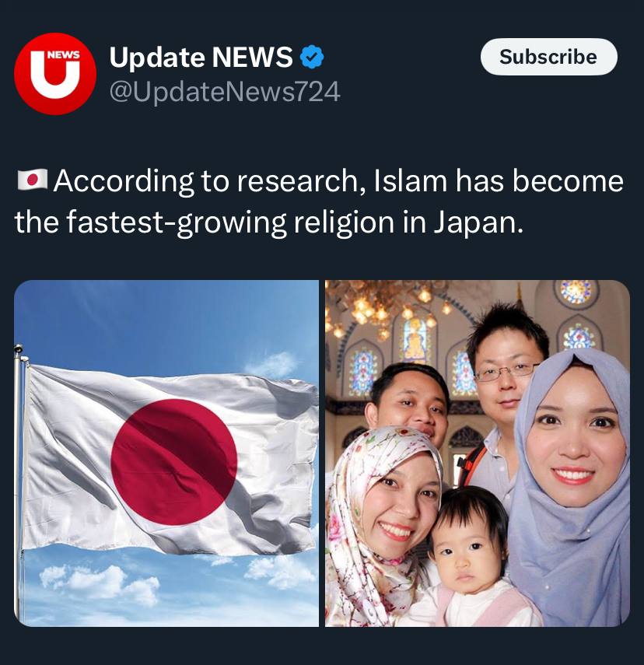Open the Japanese flag photo

tap(166, 453)
